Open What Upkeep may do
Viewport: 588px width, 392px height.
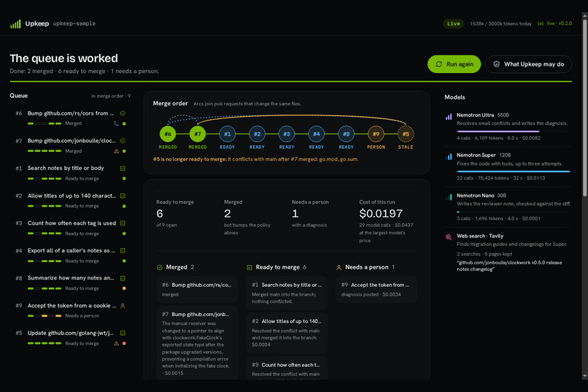528,64
